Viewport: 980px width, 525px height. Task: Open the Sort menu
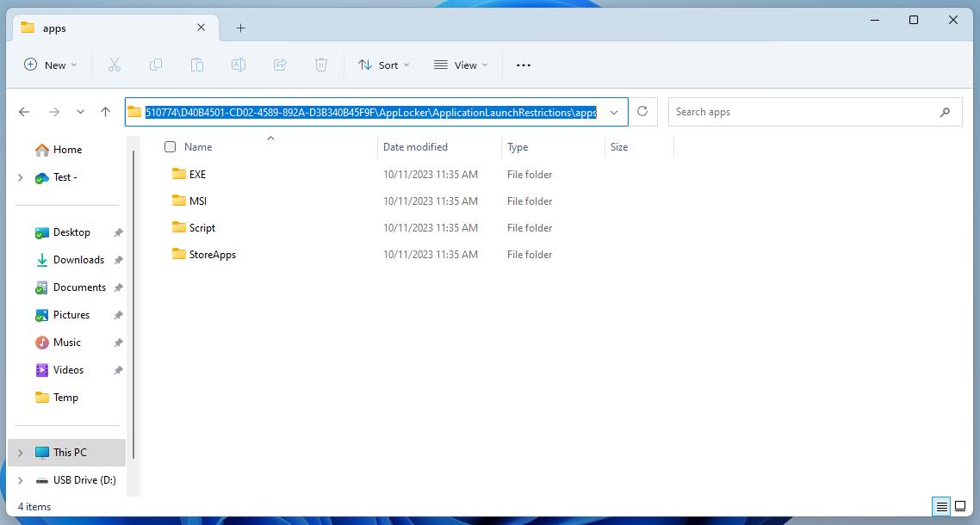tap(384, 65)
